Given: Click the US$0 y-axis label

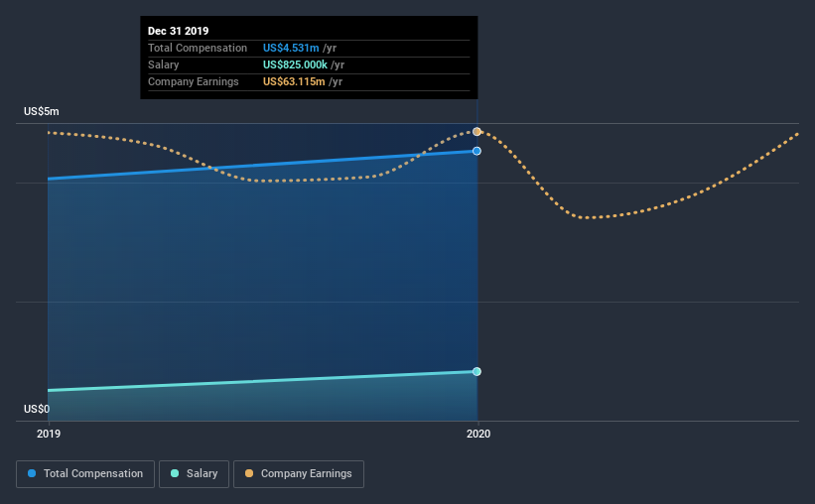Looking at the screenshot, I should click(37, 409).
